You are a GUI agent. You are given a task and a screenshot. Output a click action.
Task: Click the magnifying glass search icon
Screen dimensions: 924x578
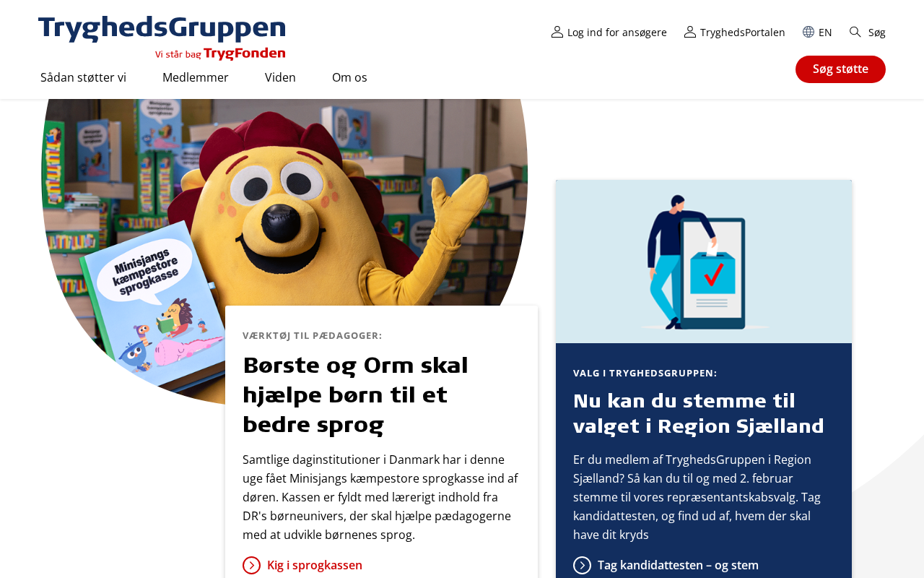pos(855,32)
